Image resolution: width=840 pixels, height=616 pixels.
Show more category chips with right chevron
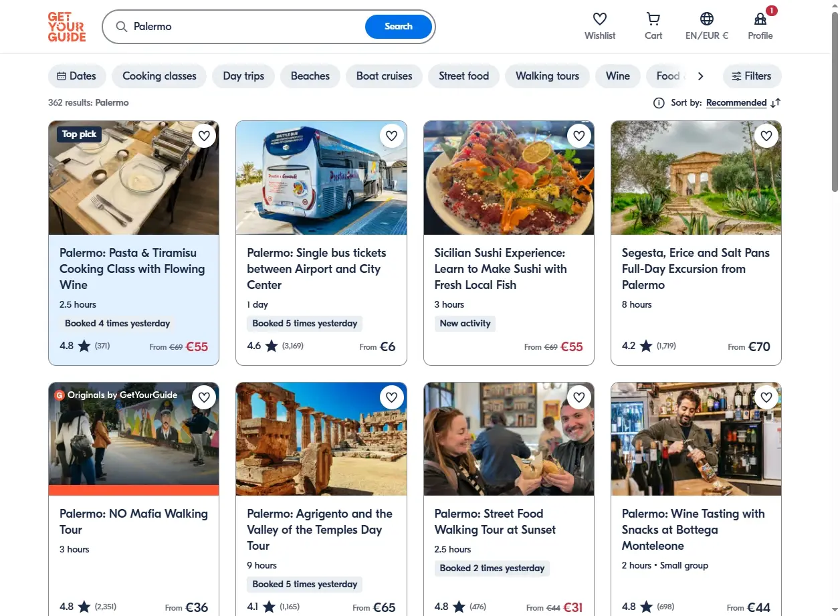pyautogui.click(x=700, y=76)
